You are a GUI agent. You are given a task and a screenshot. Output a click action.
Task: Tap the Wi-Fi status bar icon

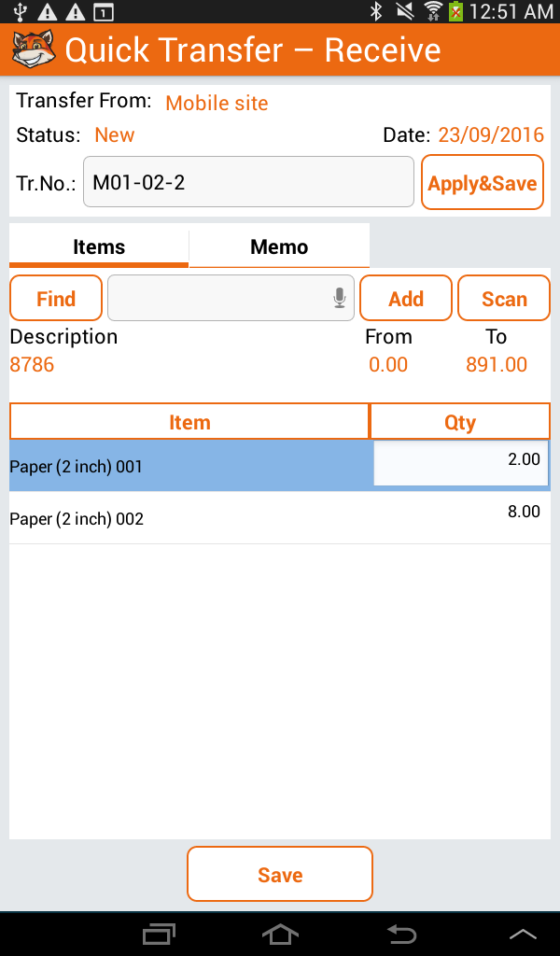tap(432, 12)
